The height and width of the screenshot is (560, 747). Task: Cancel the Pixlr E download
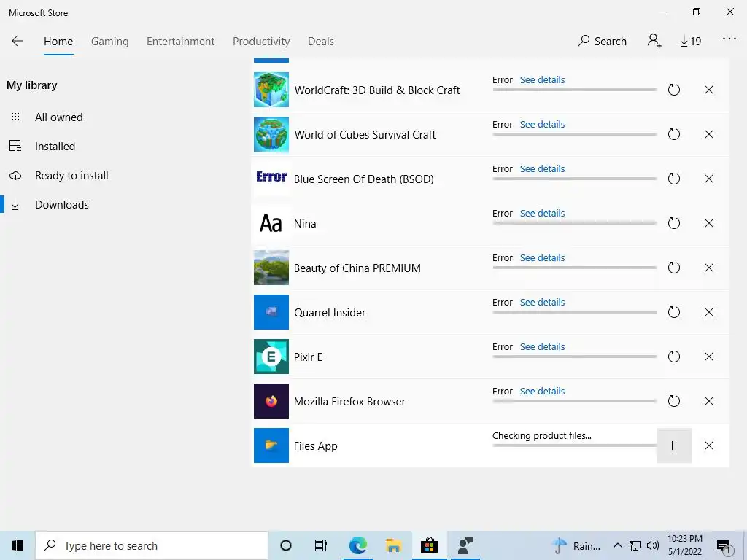(x=709, y=357)
